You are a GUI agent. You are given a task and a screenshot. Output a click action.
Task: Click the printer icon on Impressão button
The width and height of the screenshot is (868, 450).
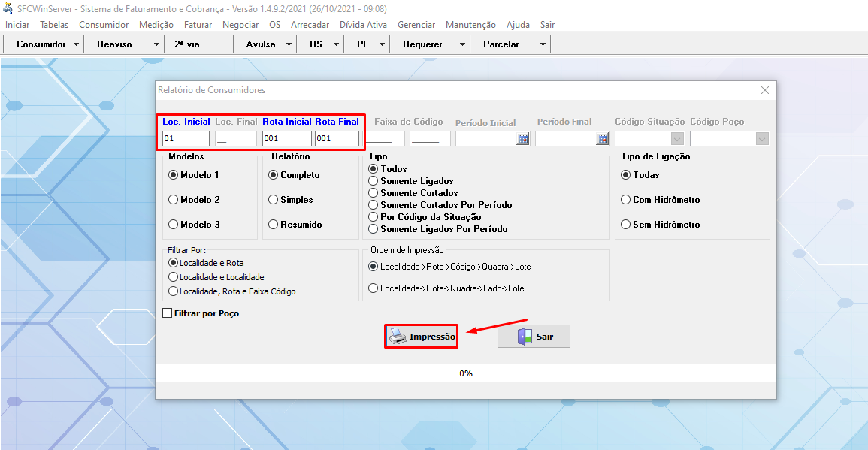tap(398, 337)
